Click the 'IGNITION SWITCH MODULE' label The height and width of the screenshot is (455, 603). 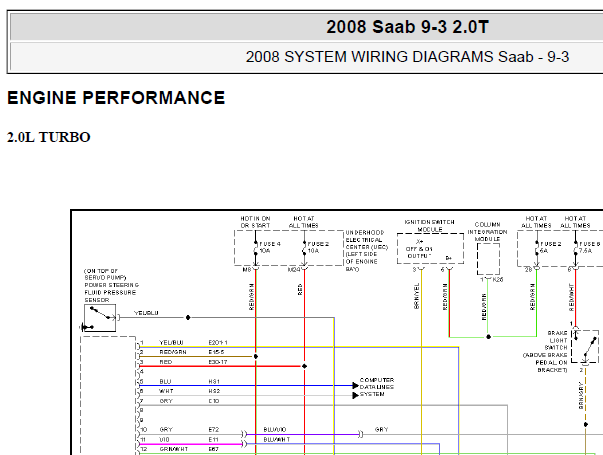[430, 226]
